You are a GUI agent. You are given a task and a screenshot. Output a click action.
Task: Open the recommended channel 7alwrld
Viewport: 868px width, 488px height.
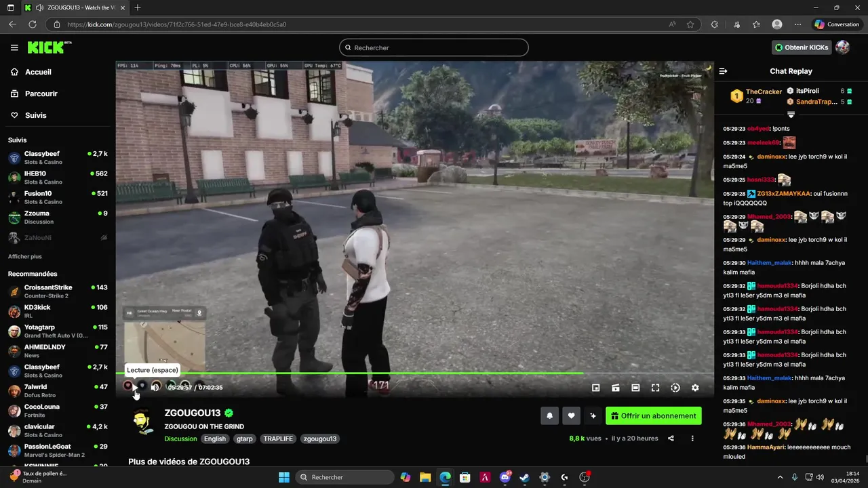click(x=58, y=391)
